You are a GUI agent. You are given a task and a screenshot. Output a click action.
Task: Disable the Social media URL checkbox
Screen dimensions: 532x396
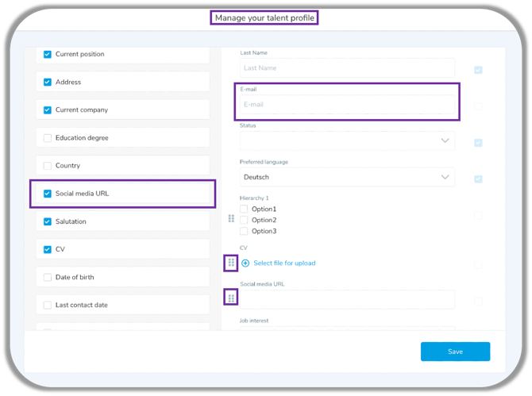[48, 194]
